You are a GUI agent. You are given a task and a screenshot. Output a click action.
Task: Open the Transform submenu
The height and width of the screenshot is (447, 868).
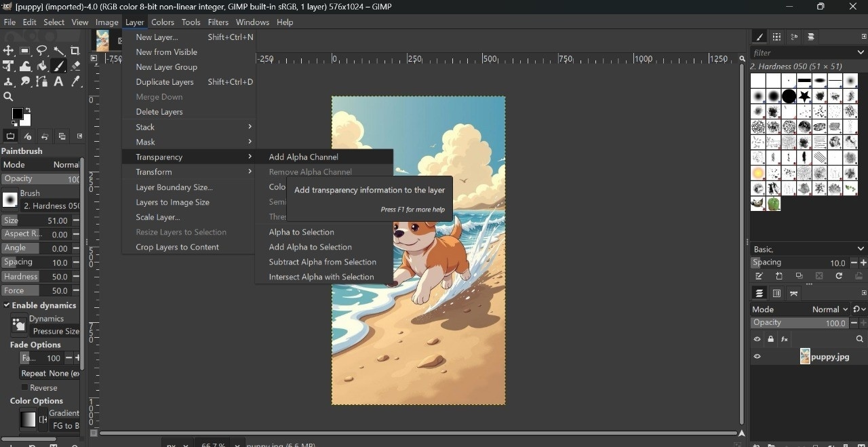(189, 172)
